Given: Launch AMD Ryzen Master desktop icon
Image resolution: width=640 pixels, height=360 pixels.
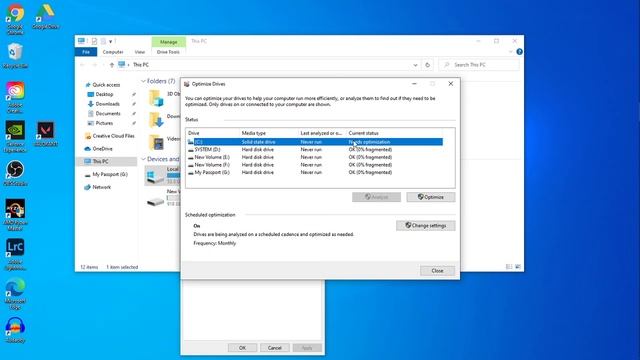Looking at the screenshot, I should (x=15, y=215).
